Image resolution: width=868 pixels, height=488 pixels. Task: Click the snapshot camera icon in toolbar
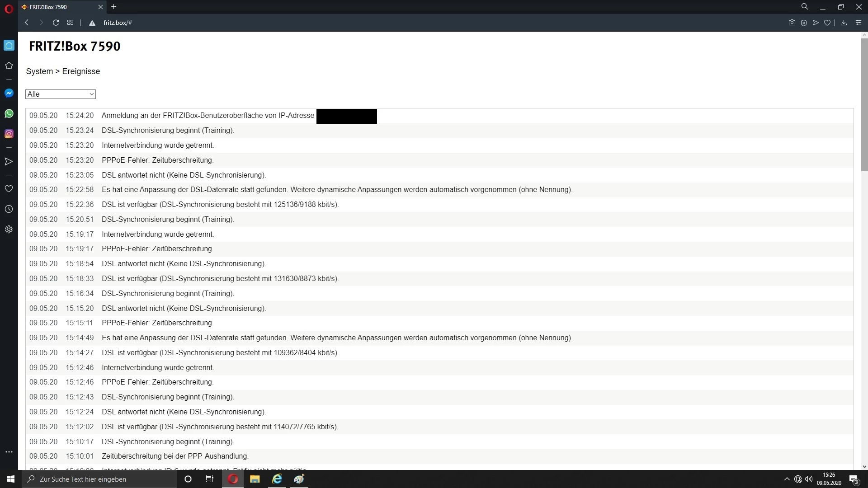792,23
